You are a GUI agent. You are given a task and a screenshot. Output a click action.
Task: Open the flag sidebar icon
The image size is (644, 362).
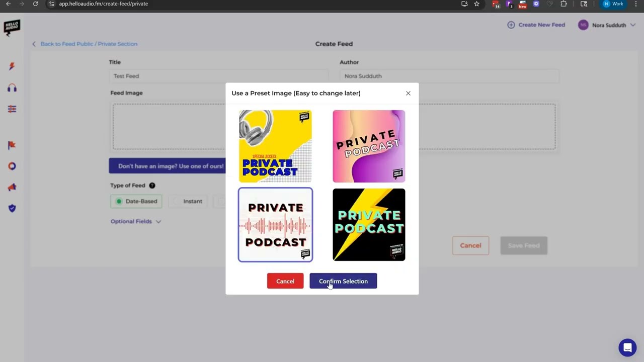tap(12, 145)
